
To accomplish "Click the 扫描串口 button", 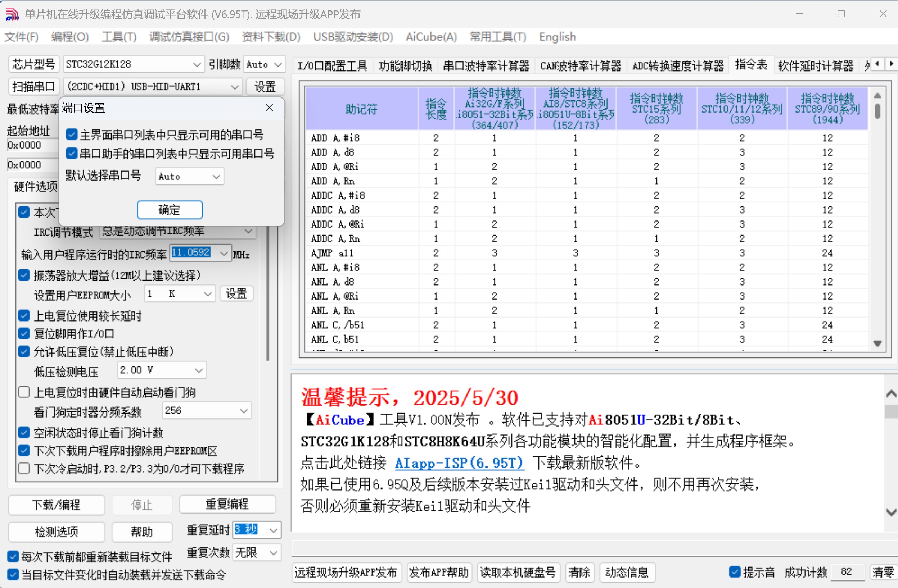I will click(x=33, y=87).
